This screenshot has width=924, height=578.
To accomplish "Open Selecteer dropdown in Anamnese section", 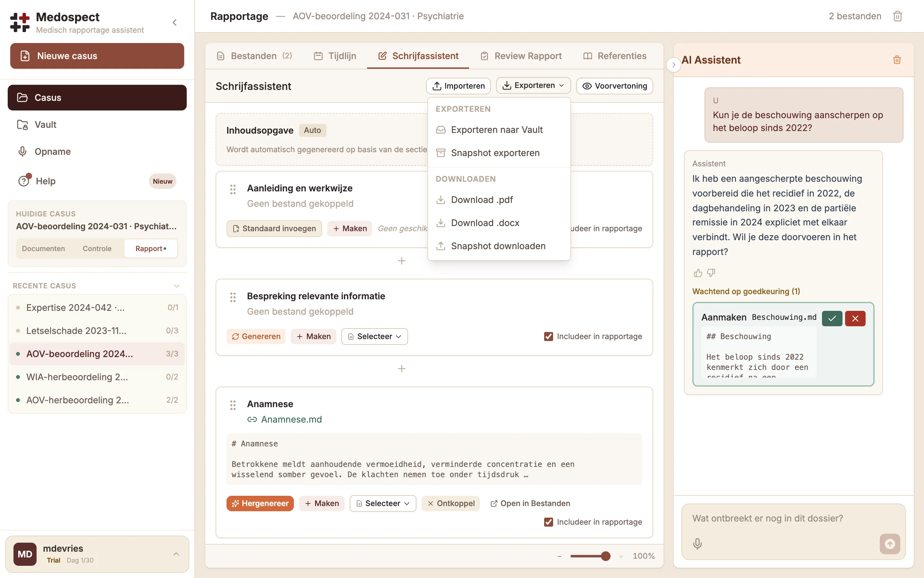I will [382, 504].
